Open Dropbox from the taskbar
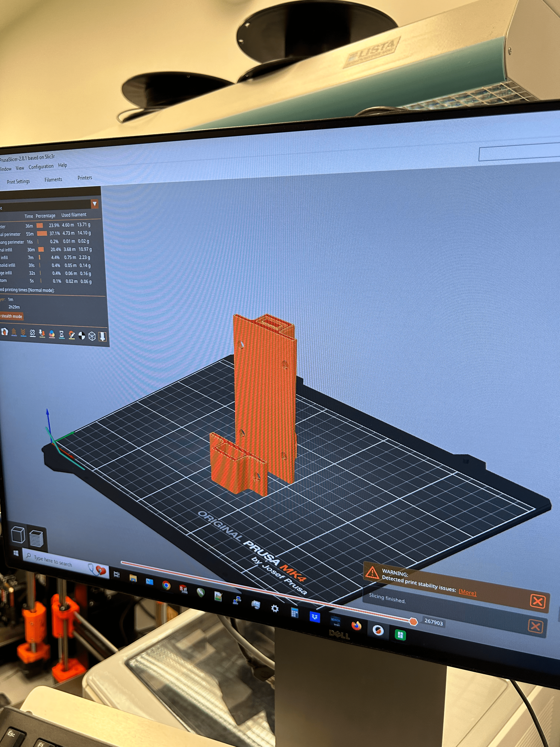 click(x=315, y=617)
